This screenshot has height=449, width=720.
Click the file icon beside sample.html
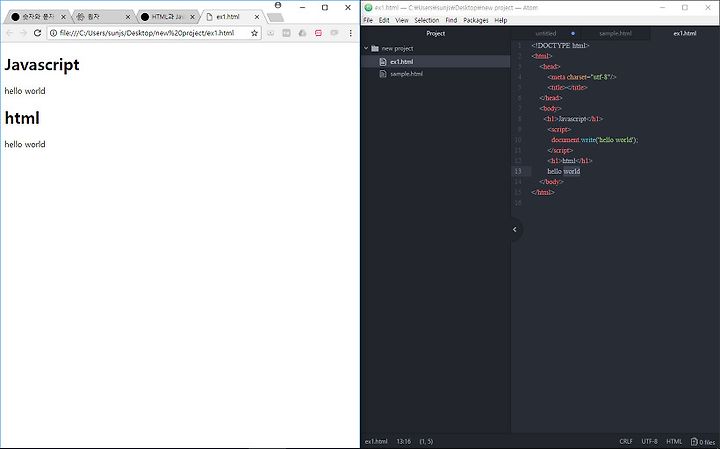coord(382,73)
